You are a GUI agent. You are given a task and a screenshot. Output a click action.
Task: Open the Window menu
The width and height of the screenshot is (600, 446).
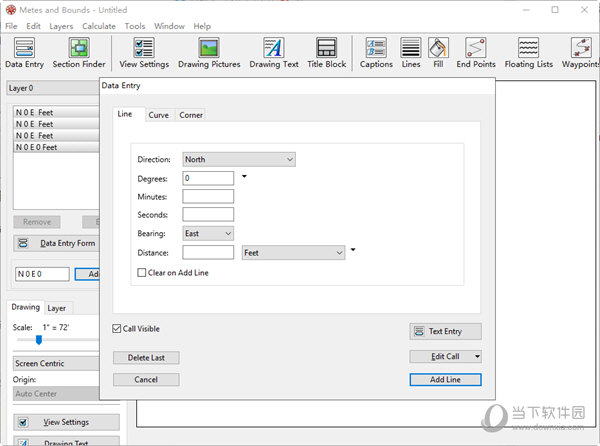[x=169, y=26]
